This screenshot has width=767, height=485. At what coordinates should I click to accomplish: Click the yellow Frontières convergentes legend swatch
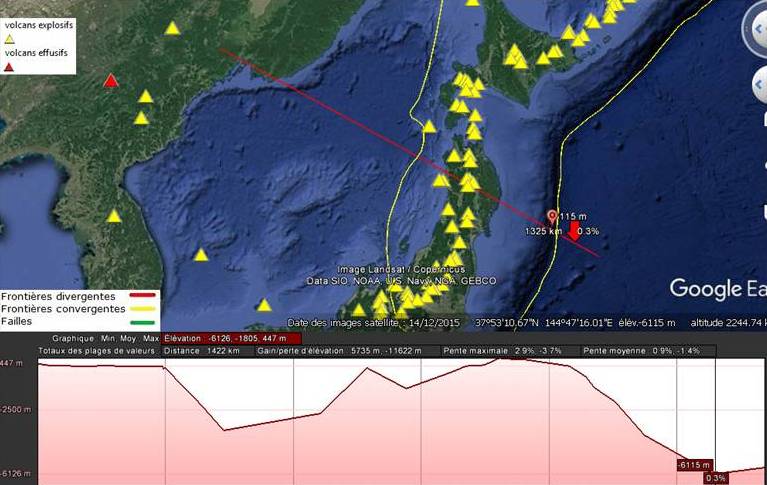143,309
